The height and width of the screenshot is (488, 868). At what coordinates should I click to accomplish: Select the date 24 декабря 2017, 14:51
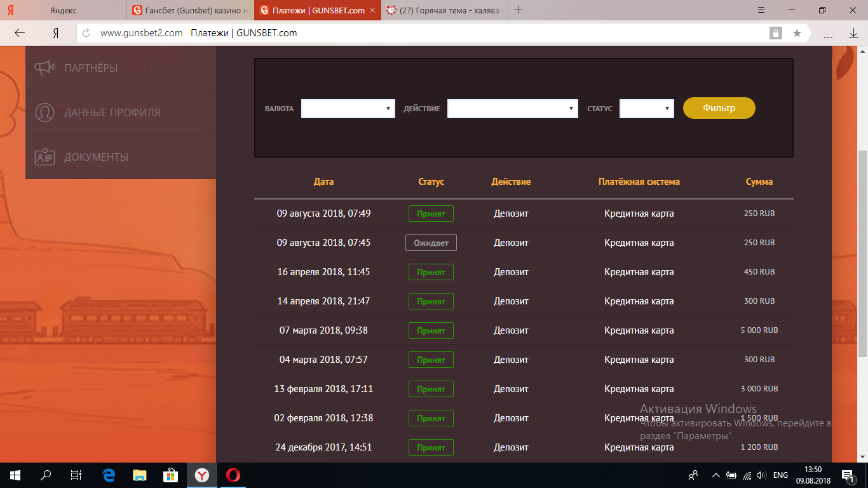(323, 447)
